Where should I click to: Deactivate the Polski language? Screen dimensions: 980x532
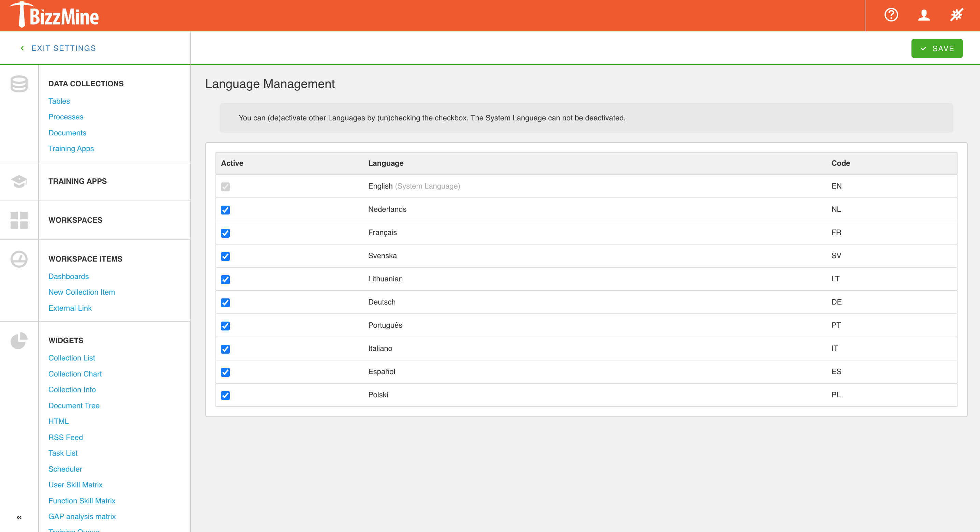point(226,395)
